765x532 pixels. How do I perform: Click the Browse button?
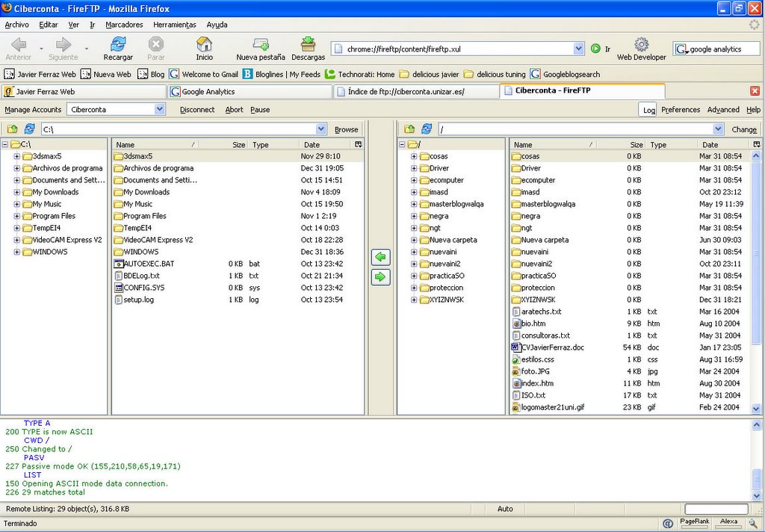point(347,129)
